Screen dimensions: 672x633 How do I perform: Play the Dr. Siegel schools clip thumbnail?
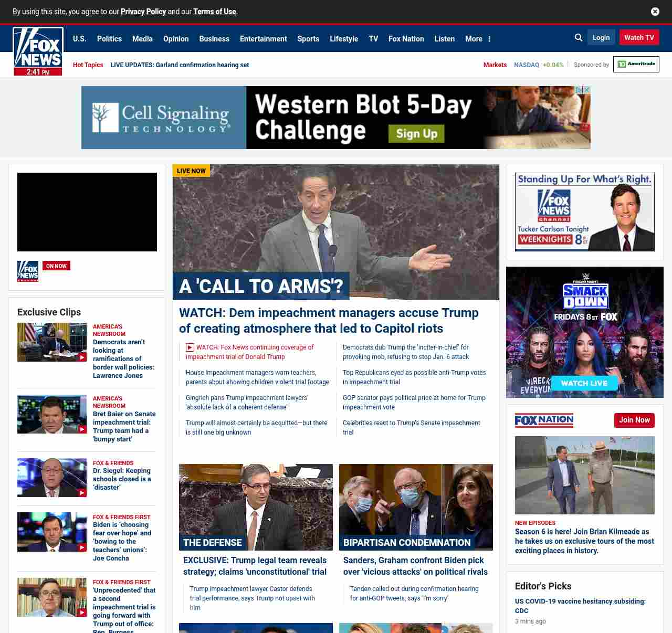(52, 478)
